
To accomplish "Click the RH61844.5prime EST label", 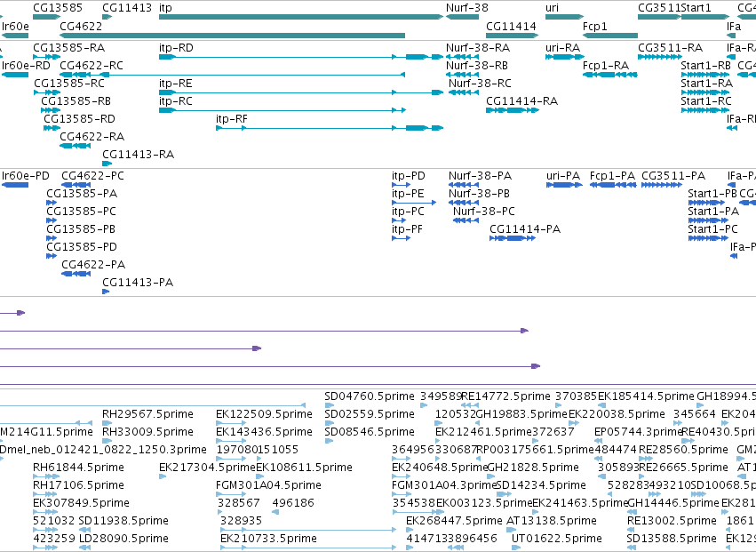I will (x=78, y=468).
